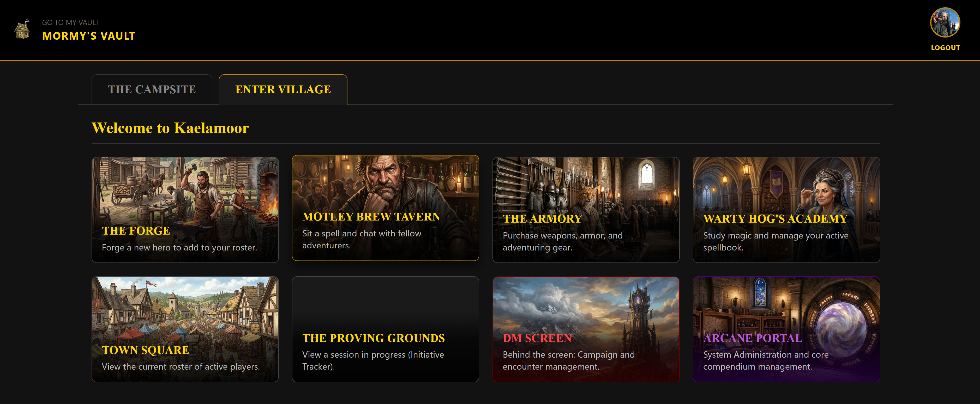Go to the Town Square card
The image size is (980, 404).
(185, 329)
